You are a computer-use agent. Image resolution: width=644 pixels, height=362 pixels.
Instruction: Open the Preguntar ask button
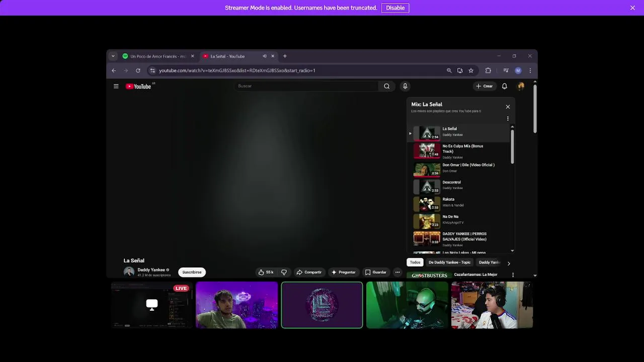pos(343,272)
